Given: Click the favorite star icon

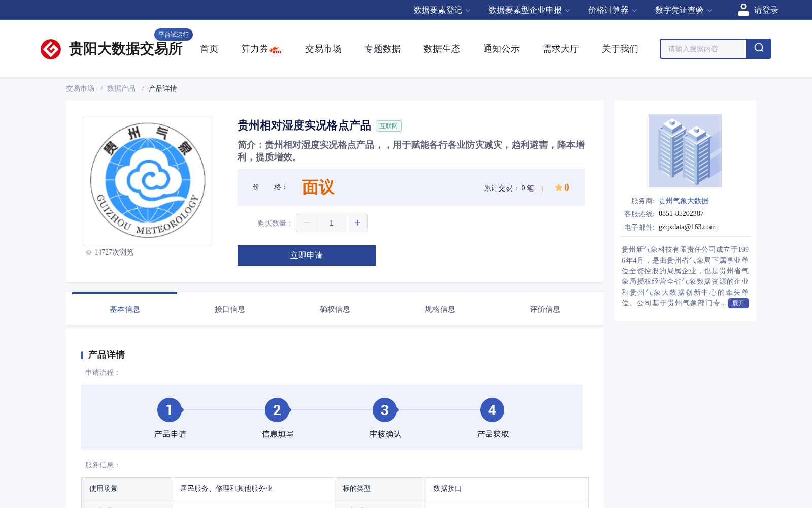Looking at the screenshot, I should pos(559,187).
